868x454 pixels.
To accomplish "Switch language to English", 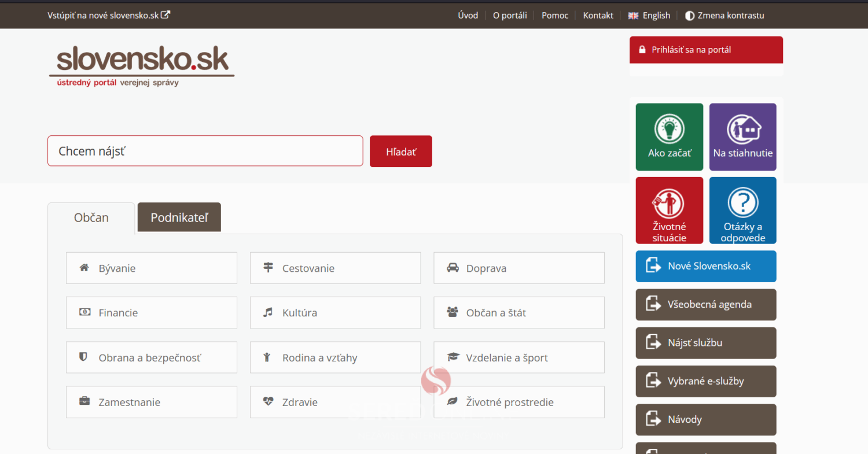I will (649, 16).
